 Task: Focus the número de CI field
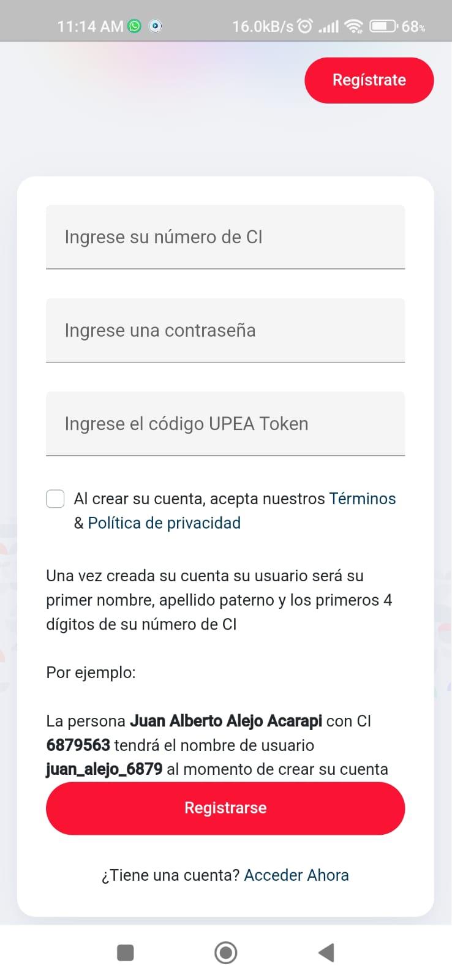tap(225, 237)
